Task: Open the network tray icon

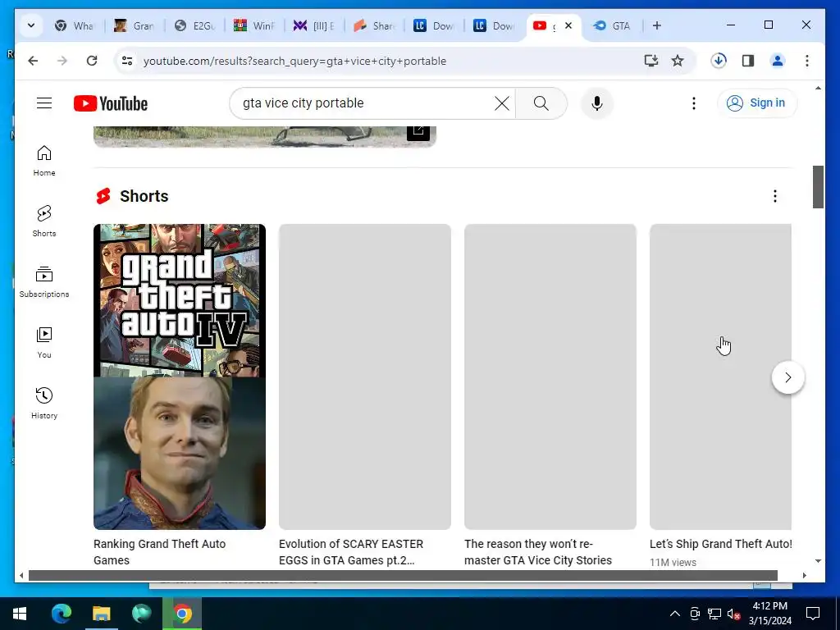Action: pyautogui.click(x=714, y=614)
